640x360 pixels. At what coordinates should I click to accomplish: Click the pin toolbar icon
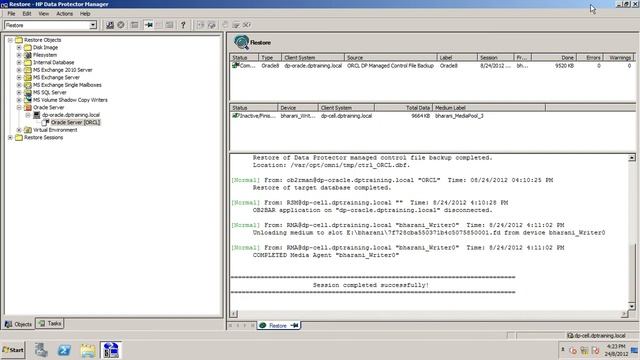149,25
